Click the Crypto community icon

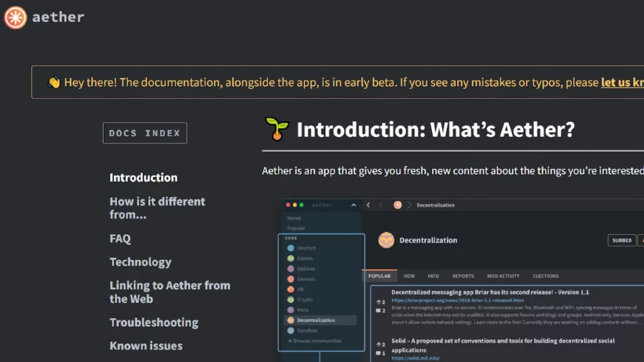(291, 300)
